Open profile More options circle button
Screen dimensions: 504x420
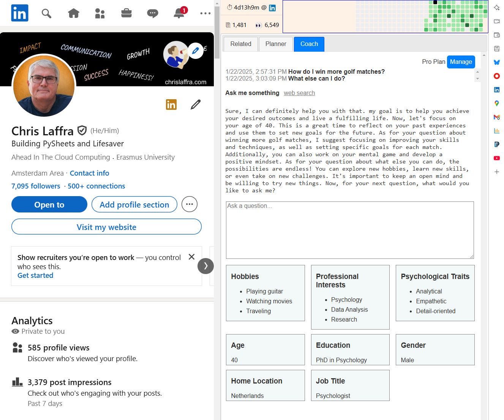tap(190, 204)
